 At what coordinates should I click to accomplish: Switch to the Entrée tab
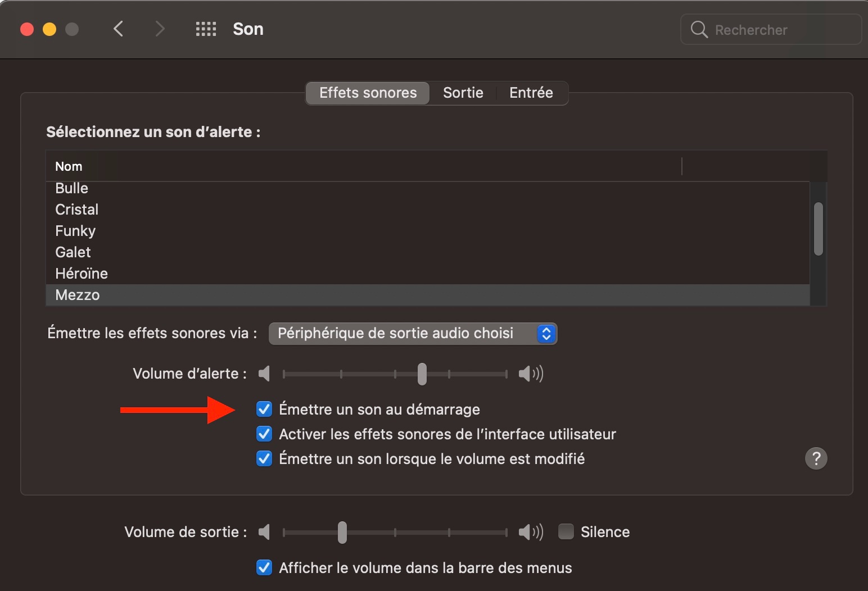531,93
